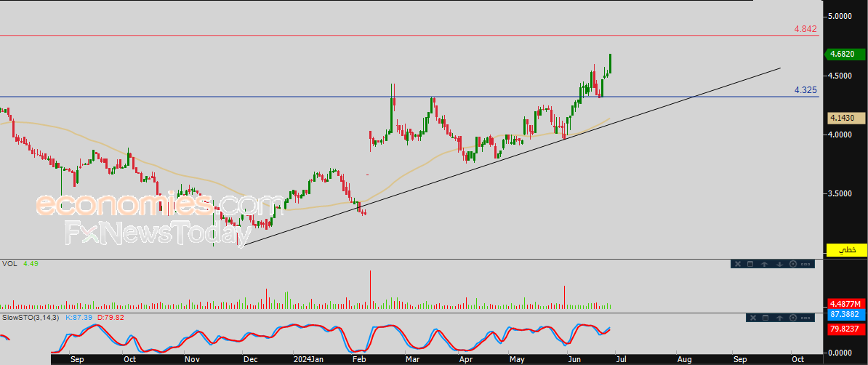Click the Sep label after Aug on axis
This screenshot has height=365, width=868.
tap(739, 359)
